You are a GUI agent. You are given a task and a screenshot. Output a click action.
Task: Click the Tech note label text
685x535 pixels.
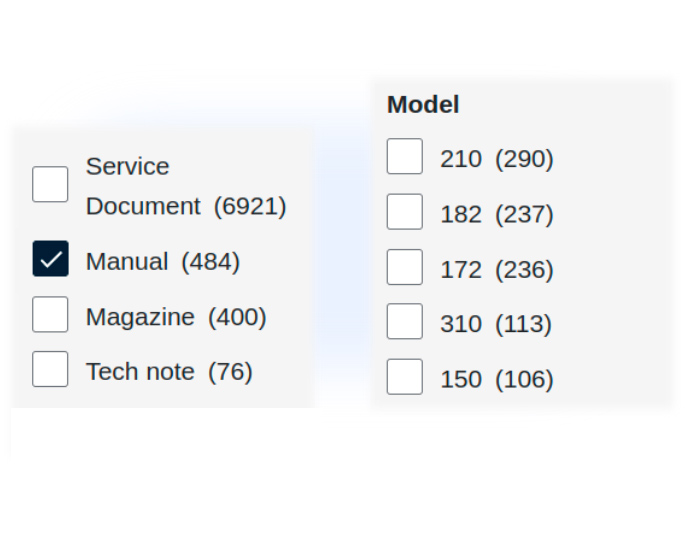coord(140,372)
